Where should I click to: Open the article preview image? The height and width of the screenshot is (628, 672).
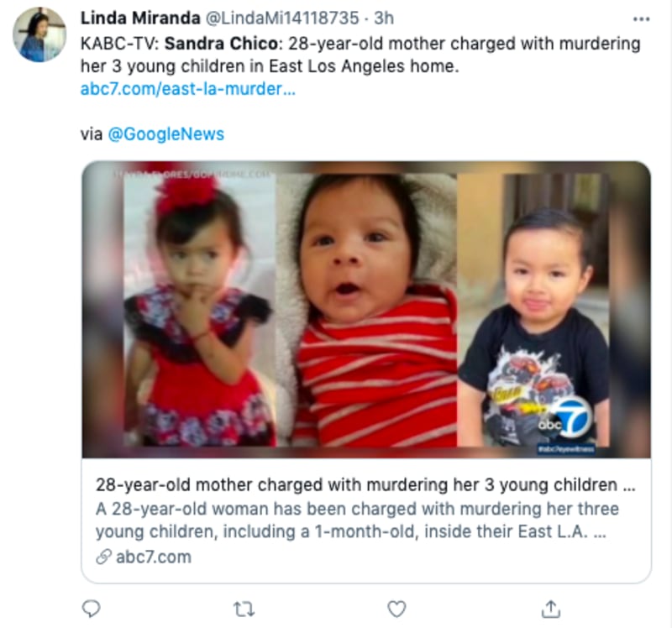(x=366, y=309)
